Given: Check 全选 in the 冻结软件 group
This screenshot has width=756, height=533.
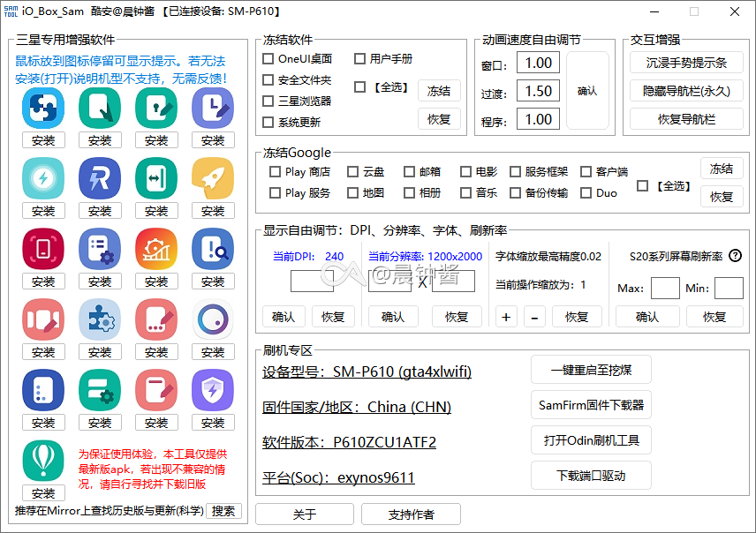Looking at the screenshot, I should (359, 87).
